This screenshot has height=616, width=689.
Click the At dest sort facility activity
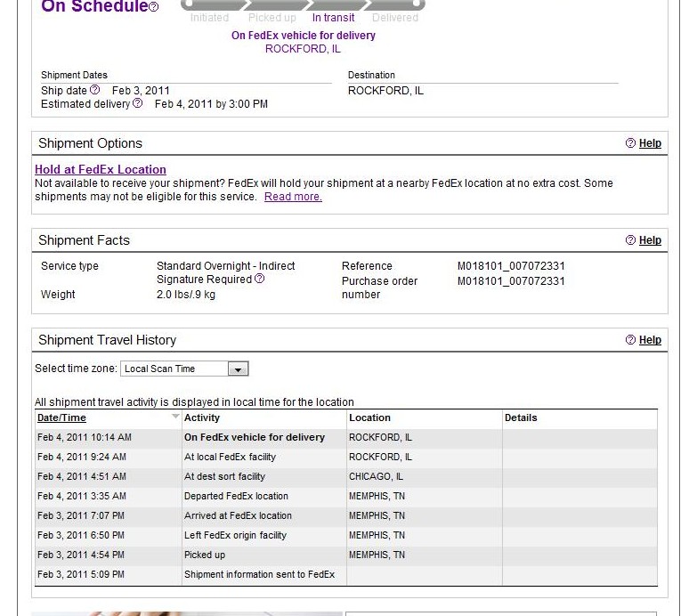[224, 476]
